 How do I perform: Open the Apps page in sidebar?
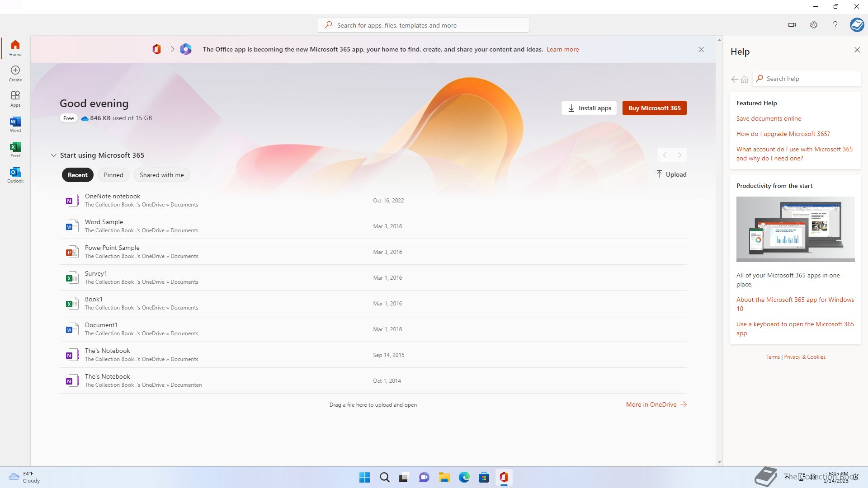point(15,99)
